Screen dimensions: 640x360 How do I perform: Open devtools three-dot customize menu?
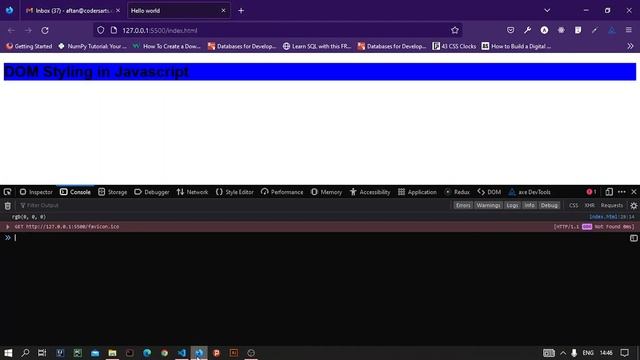pos(622,192)
